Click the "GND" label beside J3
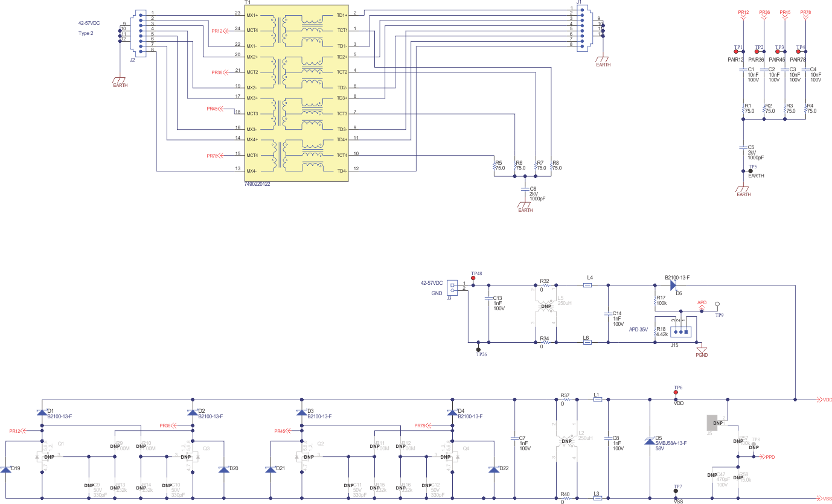The height and width of the screenshot is (504, 832). point(437,293)
